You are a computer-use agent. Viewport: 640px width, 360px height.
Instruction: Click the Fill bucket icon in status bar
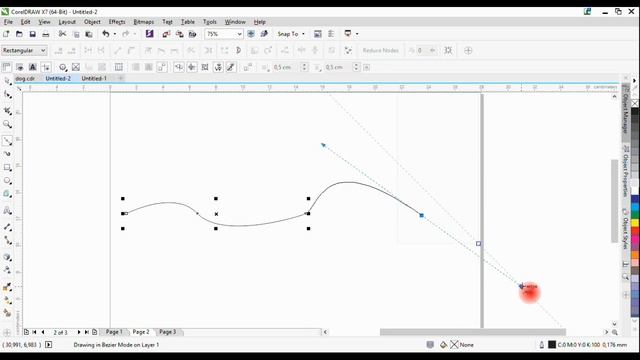(443, 345)
